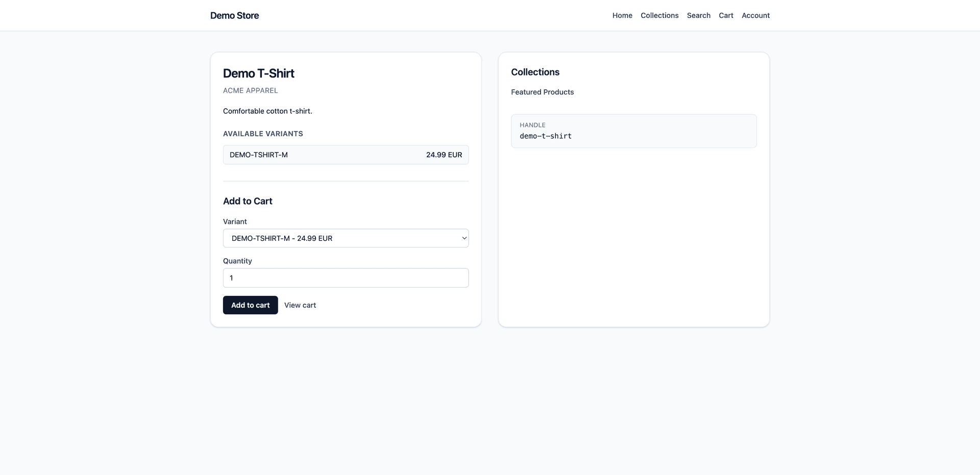Go to the Search page

pos(698,15)
